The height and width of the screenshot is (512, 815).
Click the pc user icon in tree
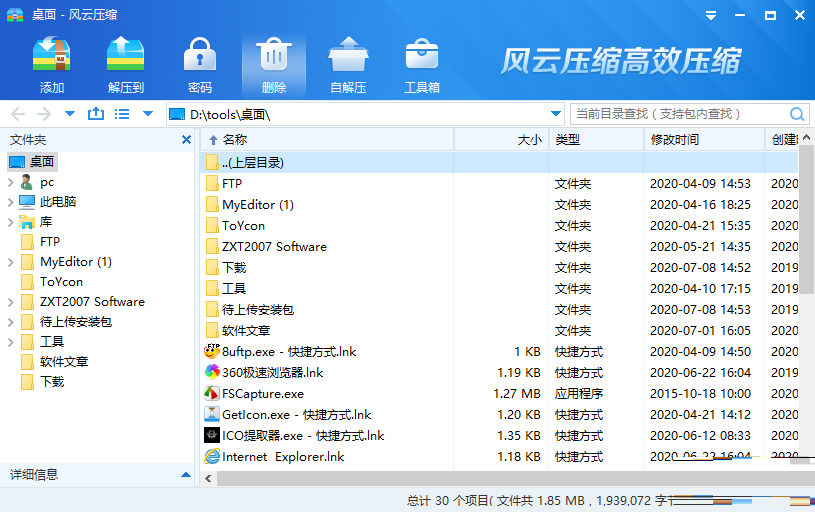point(27,182)
